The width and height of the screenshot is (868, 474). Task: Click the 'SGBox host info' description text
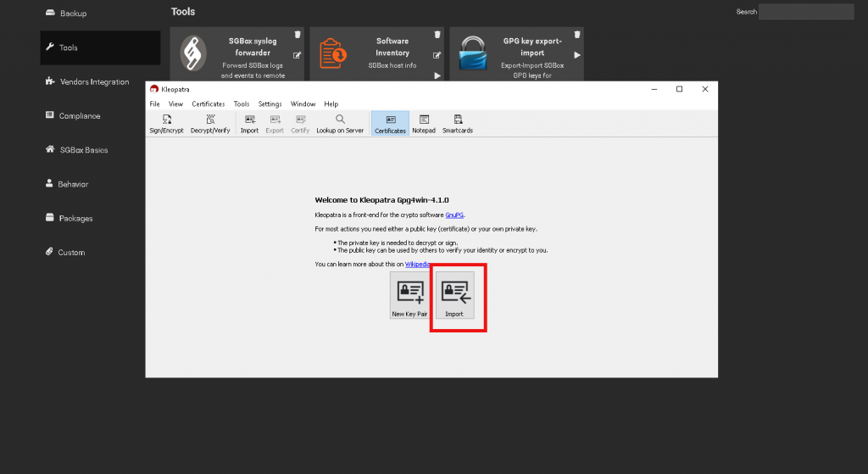point(392,65)
